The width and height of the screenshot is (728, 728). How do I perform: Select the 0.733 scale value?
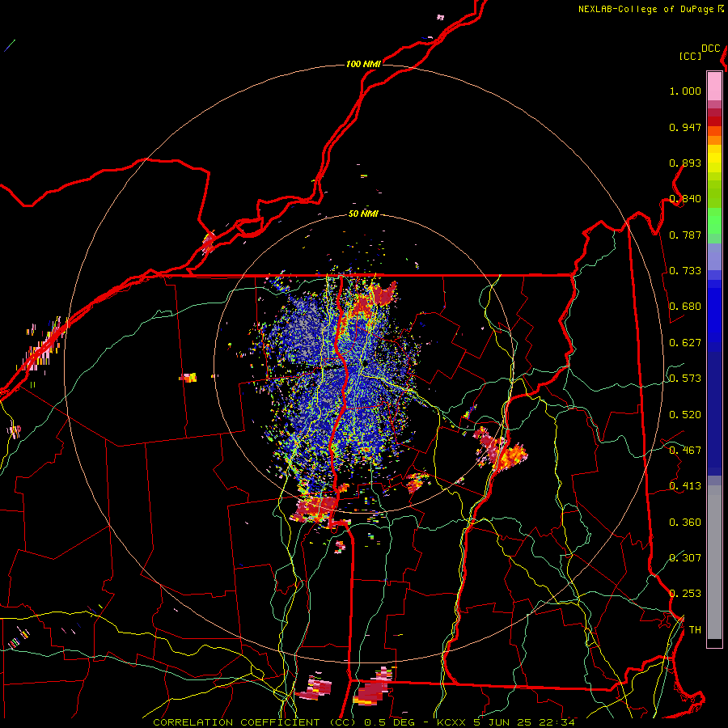tap(685, 271)
